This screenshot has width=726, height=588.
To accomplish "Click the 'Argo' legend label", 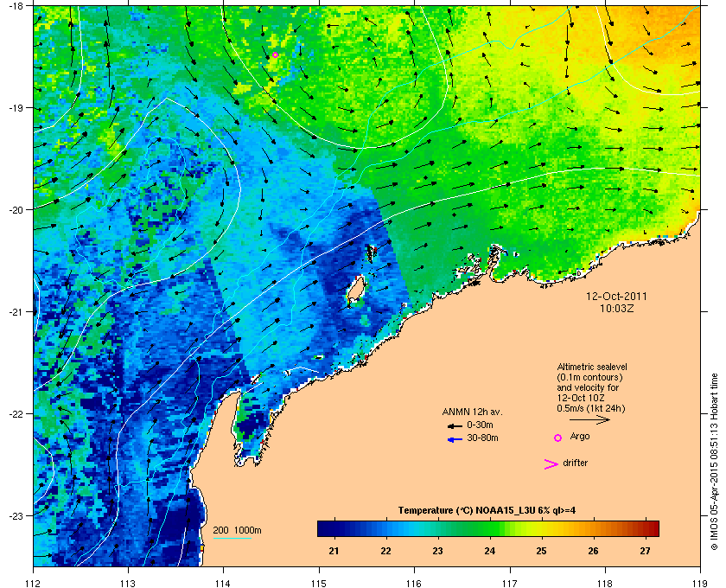I will (x=580, y=436).
